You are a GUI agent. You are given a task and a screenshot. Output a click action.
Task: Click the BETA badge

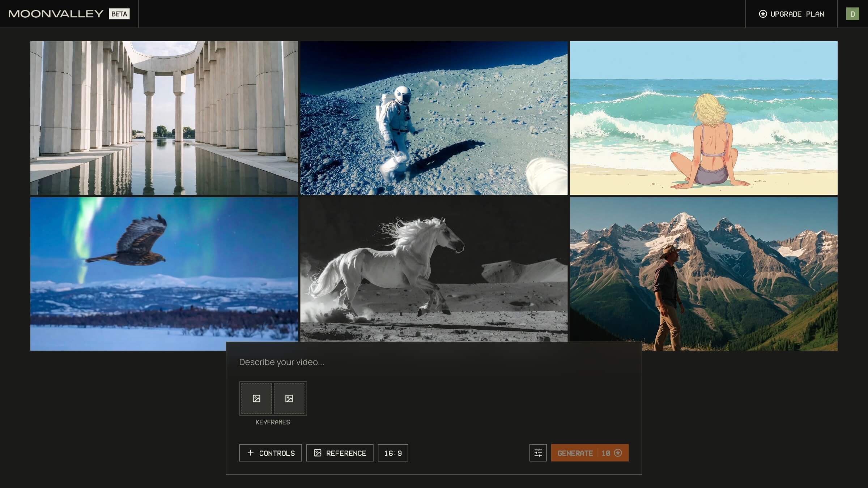(x=119, y=14)
